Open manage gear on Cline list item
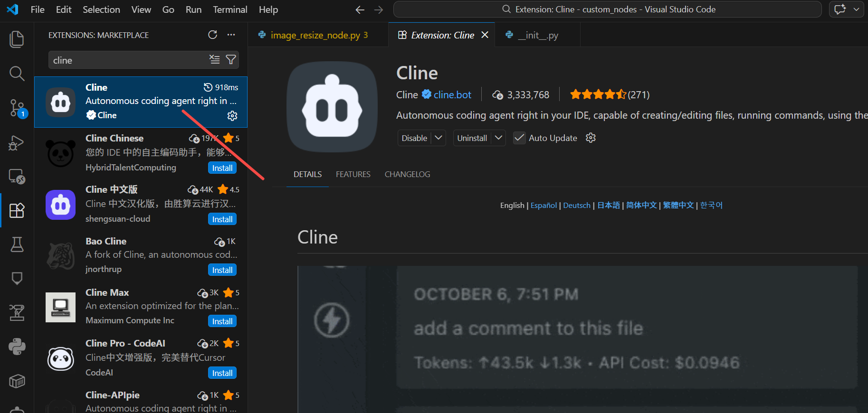 click(x=232, y=115)
